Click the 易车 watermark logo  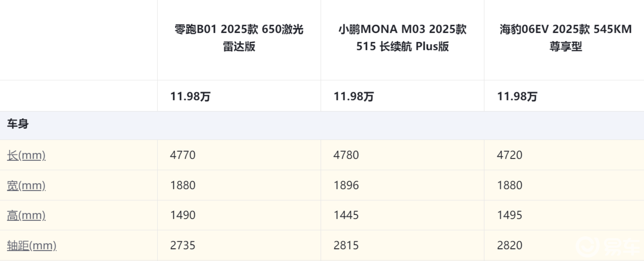608,247
